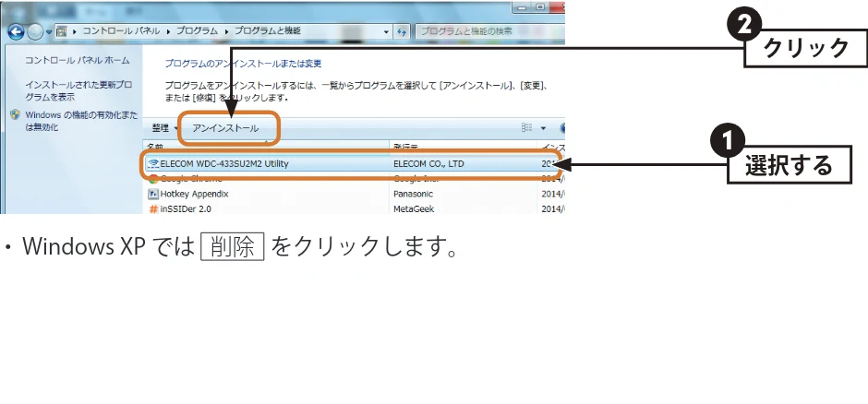Click ELECOM CO., LTD publisher cell
This screenshot has height=404, width=868.
pos(429,163)
